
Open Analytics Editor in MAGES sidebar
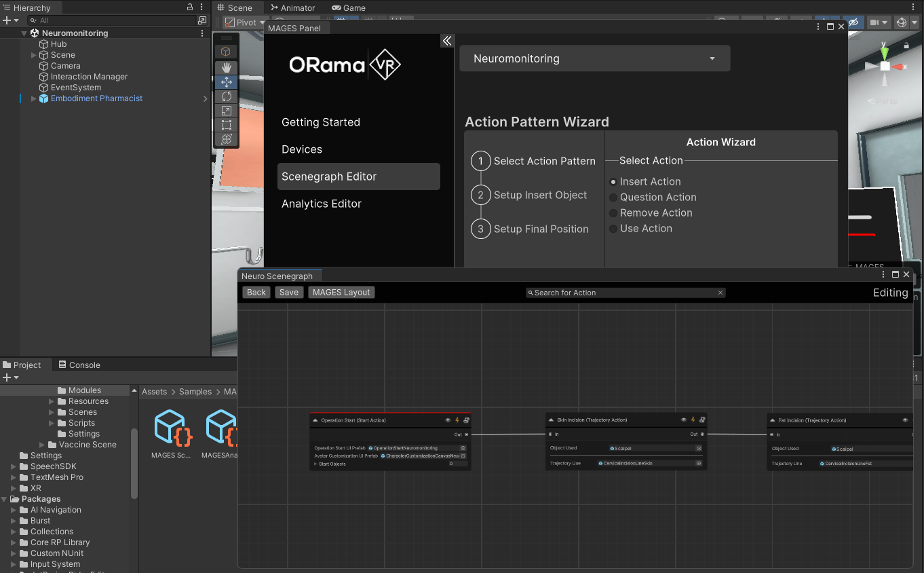322,204
